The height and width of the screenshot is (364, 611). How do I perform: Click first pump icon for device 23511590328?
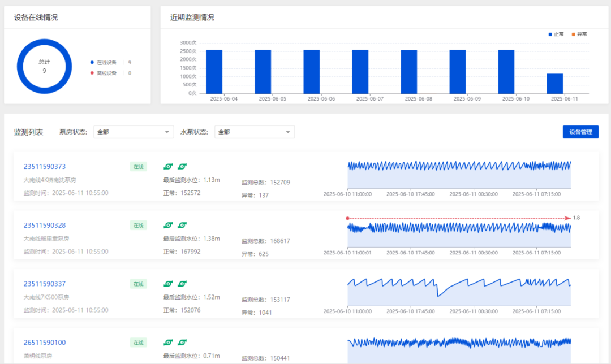[168, 225]
